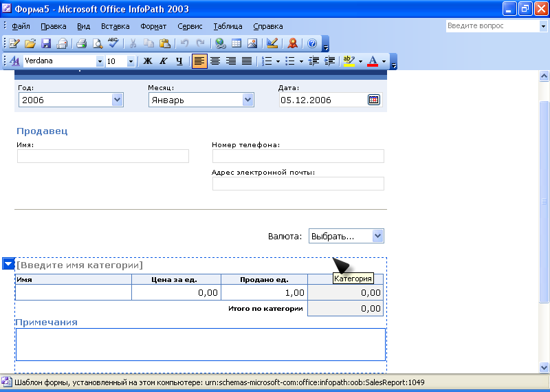The width and height of the screenshot is (550, 392).
Task: Toggle Bold formatting (Ж)
Action: tap(147, 61)
